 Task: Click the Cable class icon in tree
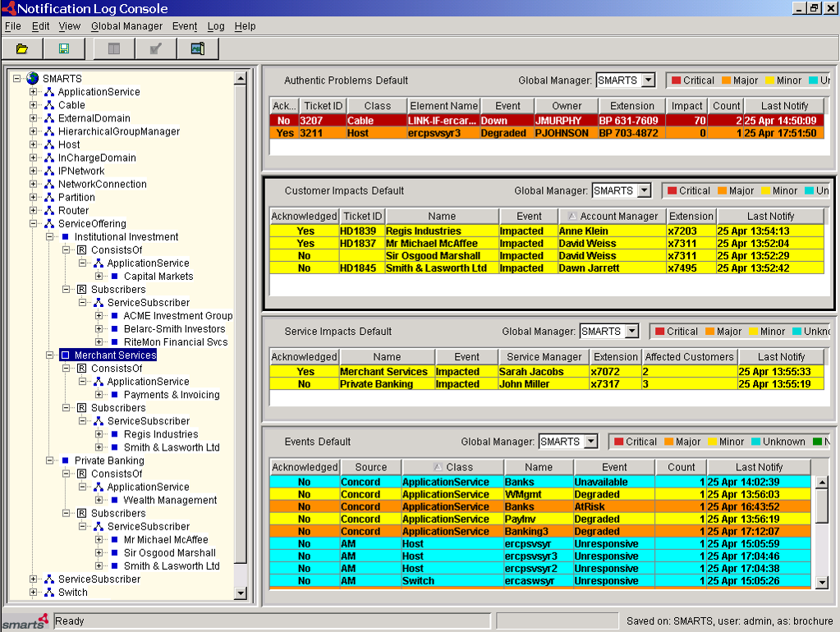click(x=49, y=105)
